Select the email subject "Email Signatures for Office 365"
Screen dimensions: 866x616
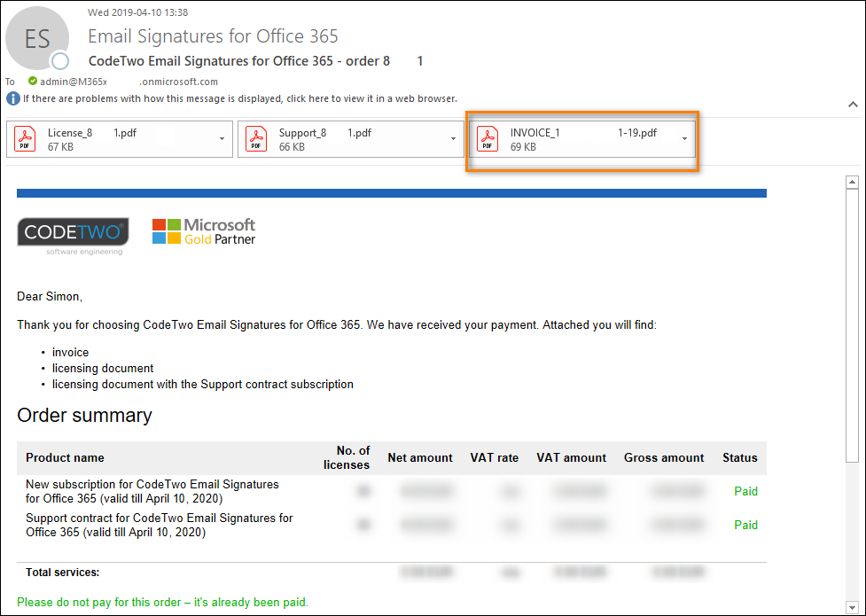(x=213, y=36)
